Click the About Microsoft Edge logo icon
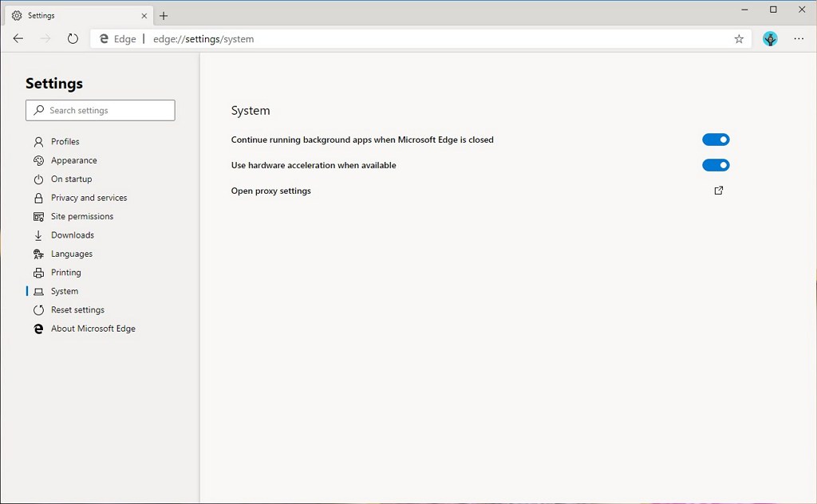Viewport: 817px width, 504px height. click(x=38, y=329)
